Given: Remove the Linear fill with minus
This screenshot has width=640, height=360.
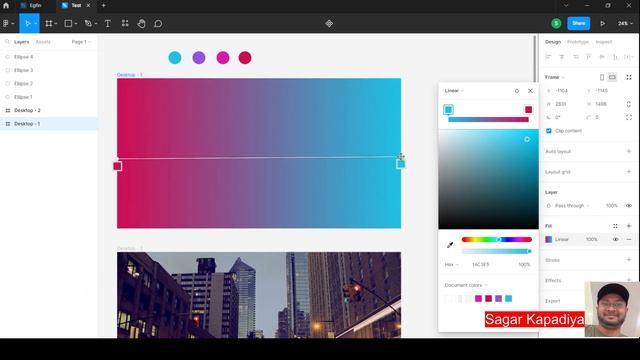Looking at the screenshot, I should (x=629, y=240).
